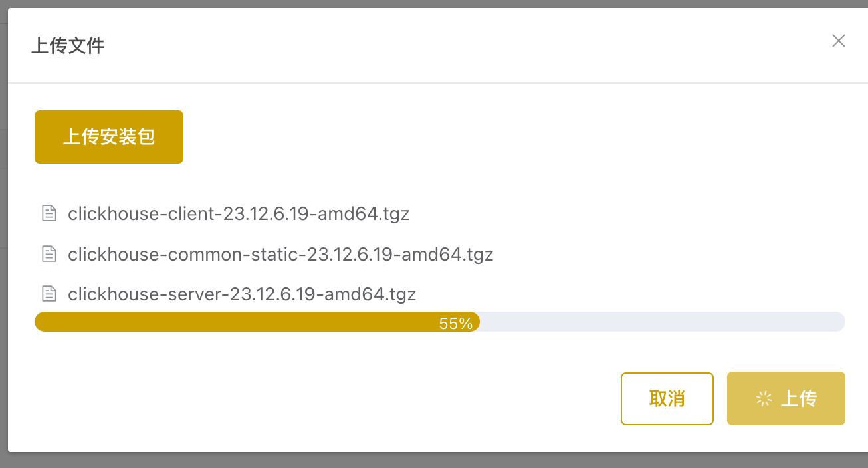Select clickhouse-client-23.12.6.19-amd64.tgz file name
868x468 pixels.
coord(239,214)
